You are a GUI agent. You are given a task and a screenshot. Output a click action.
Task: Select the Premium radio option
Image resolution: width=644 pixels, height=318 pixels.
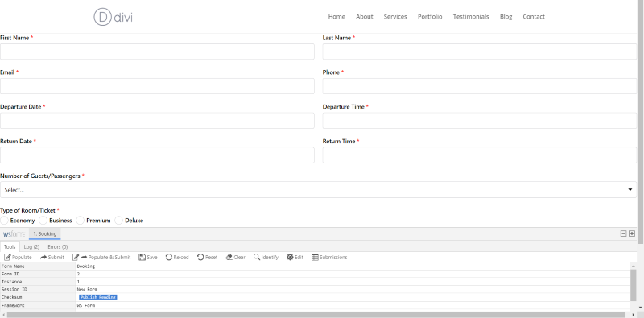click(80, 221)
